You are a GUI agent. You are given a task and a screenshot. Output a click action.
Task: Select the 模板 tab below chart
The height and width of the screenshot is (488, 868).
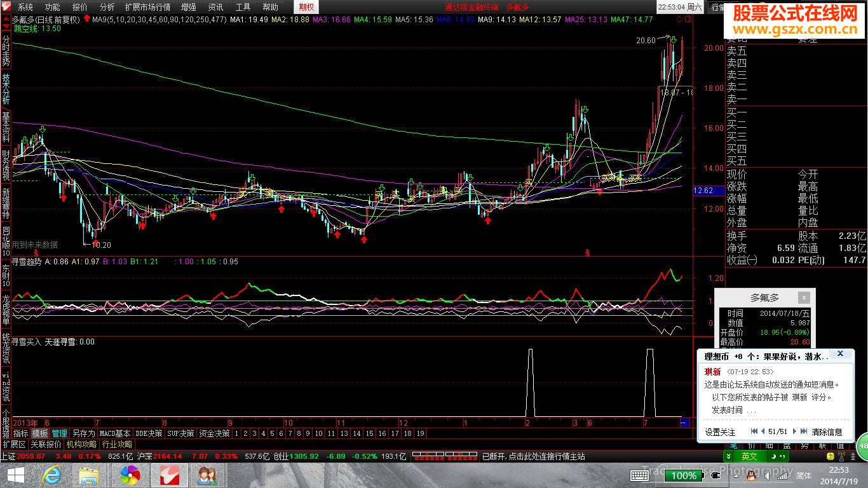pyautogui.click(x=40, y=433)
